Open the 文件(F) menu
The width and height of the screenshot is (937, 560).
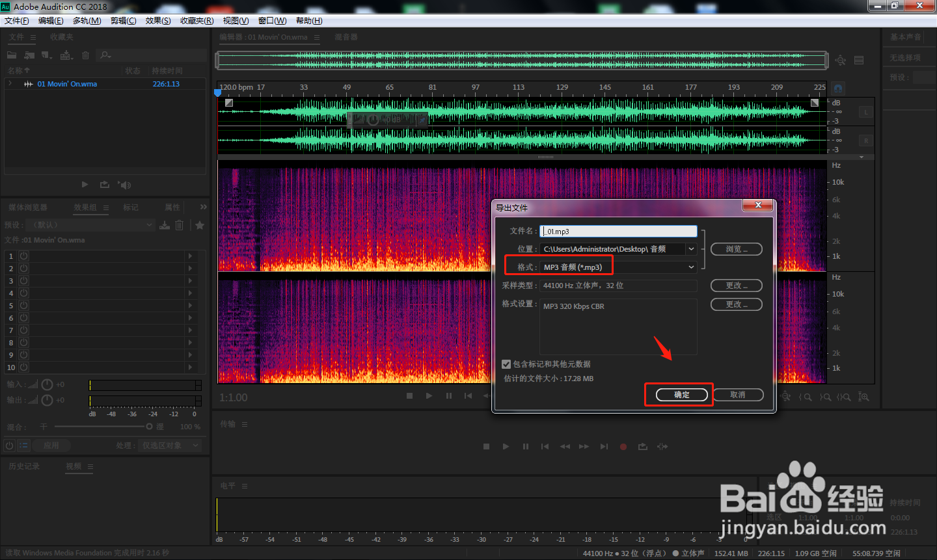[x=17, y=21]
